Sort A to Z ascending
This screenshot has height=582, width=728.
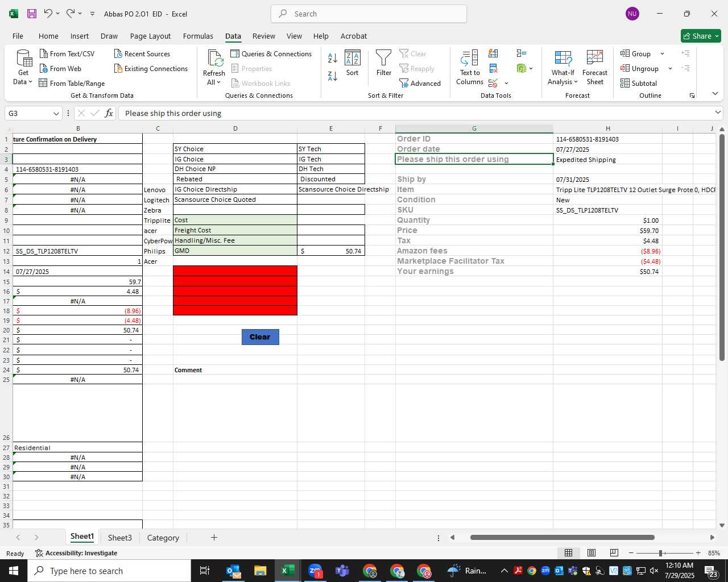(x=333, y=57)
